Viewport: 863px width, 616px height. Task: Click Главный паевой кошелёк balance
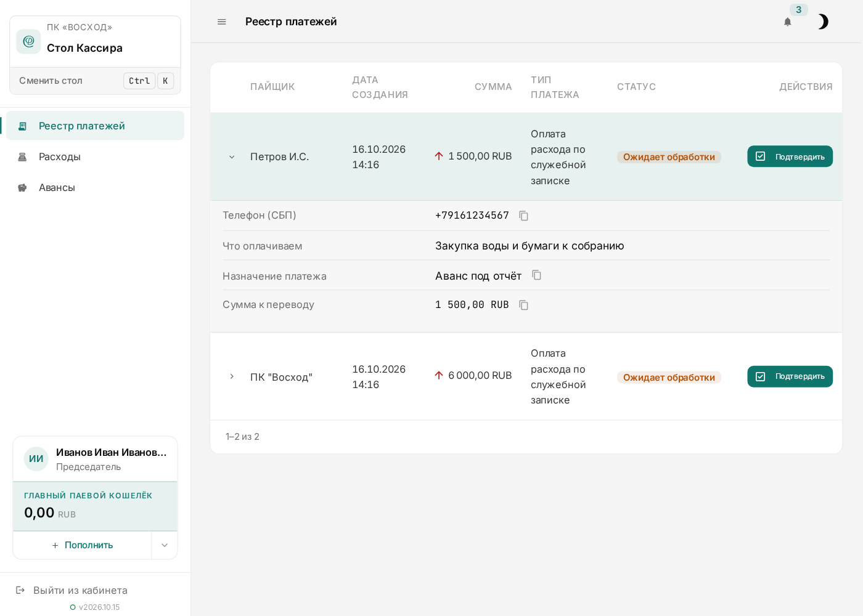[x=95, y=506]
